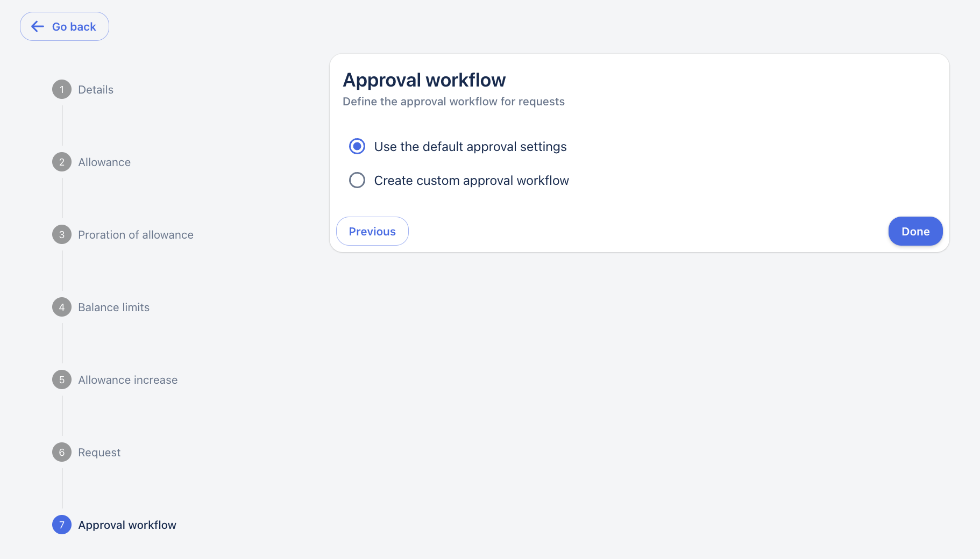
Task: Click step 5 circle icon for Allowance increase
Action: (62, 379)
